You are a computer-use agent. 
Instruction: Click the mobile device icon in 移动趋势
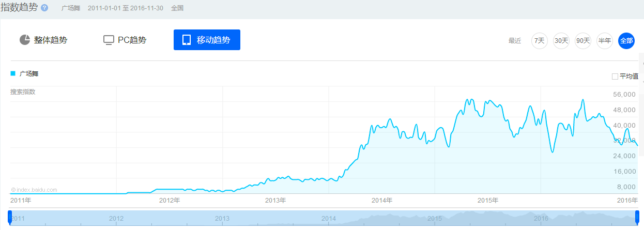pos(187,40)
